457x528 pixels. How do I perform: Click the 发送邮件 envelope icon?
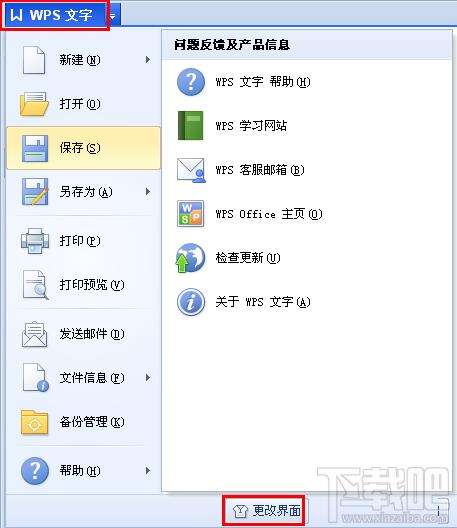point(34,334)
